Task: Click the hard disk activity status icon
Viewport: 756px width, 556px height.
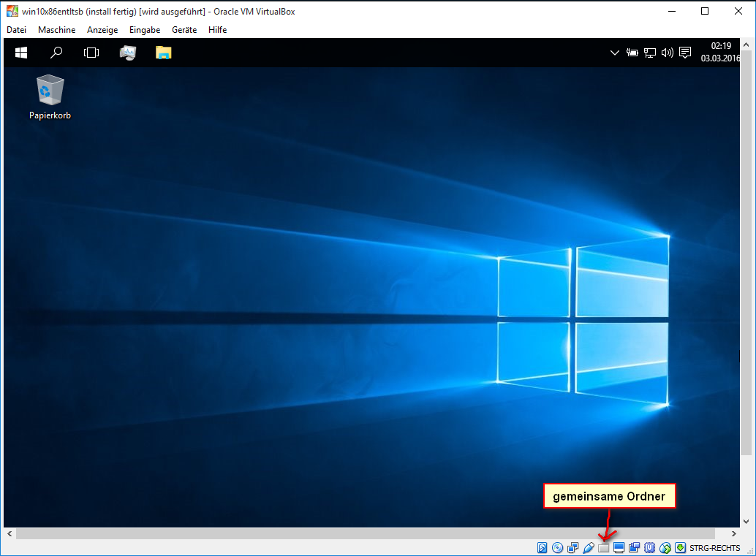Action: pyautogui.click(x=542, y=548)
